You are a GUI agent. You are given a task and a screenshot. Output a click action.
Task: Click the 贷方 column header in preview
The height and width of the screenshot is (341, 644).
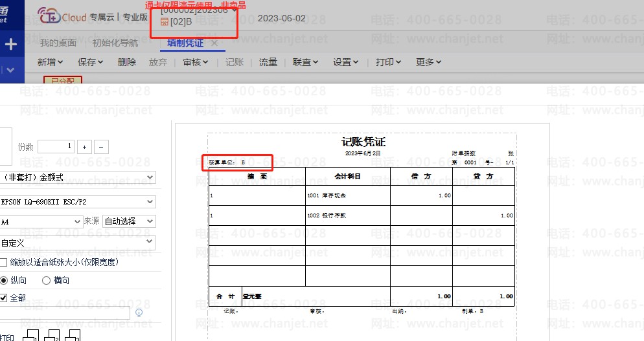pyautogui.click(x=483, y=177)
